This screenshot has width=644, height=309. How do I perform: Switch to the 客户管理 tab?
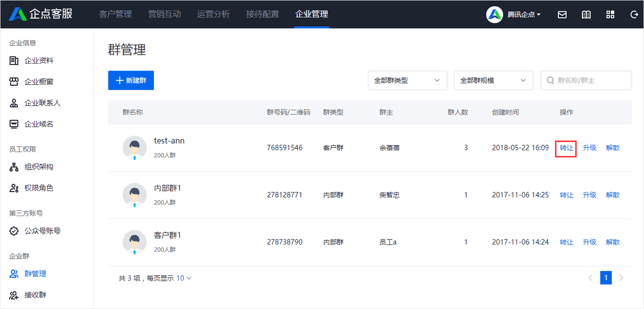point(116,14)
